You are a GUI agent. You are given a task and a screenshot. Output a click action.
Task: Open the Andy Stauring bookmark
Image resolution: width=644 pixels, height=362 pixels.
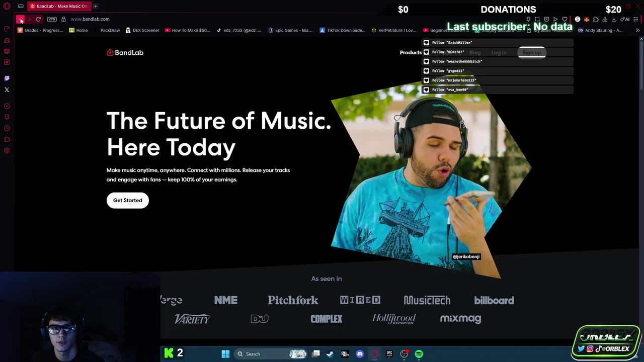point(600,30)
